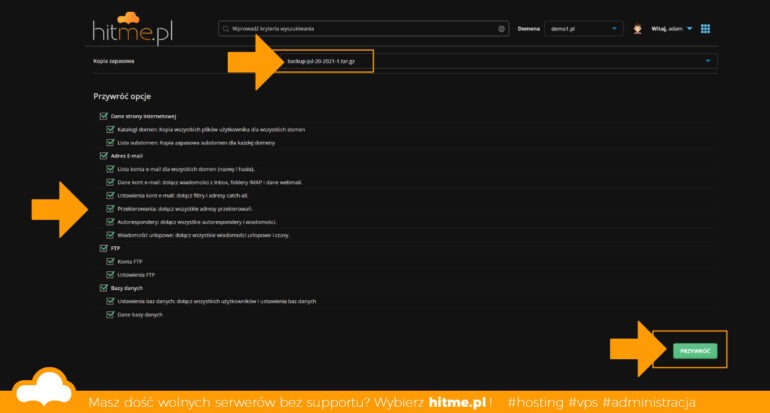Click the gear icon in the search field
The width and height of the screenshot is (770, 413).
click(501, 29)
